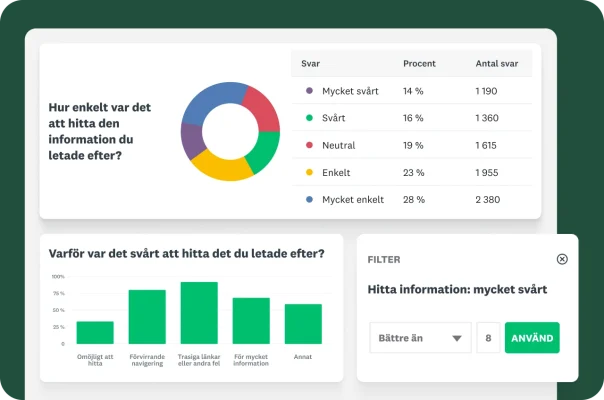
Task: Click the red dot beside Neutral
Action: tap(309, 145)
